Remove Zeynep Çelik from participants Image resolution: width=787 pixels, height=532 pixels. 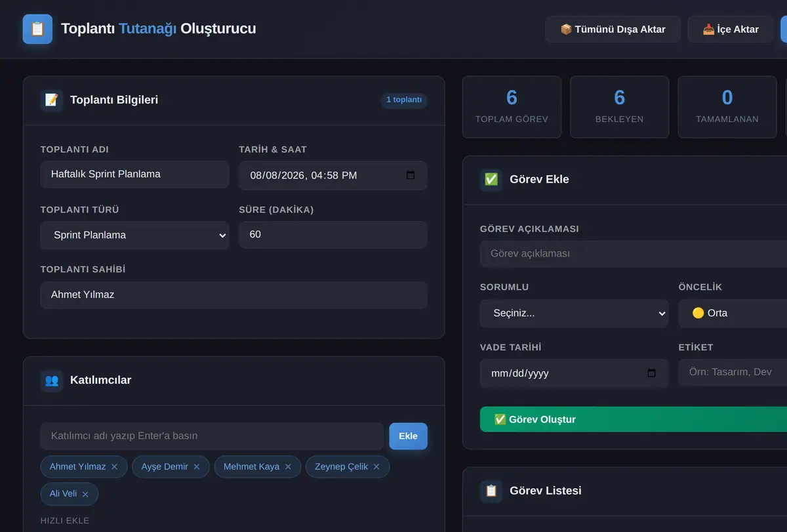pyautogui.click(x=376, y=467)
